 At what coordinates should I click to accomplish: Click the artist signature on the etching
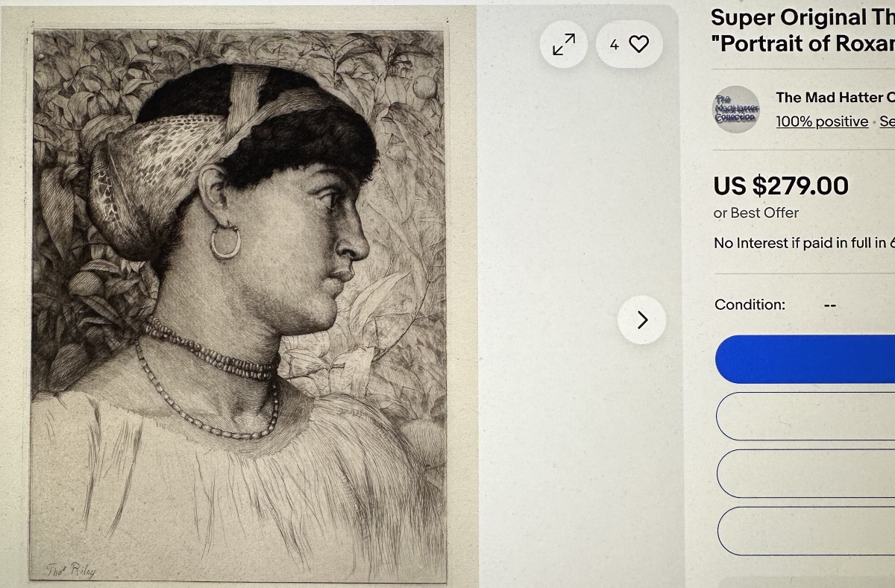coord(72,570)
